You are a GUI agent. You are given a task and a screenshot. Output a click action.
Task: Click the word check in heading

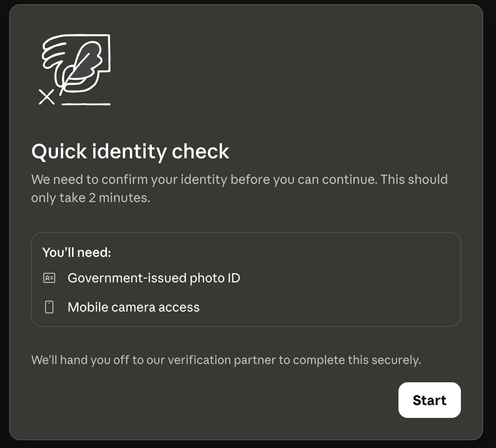[x=201, y=151]
